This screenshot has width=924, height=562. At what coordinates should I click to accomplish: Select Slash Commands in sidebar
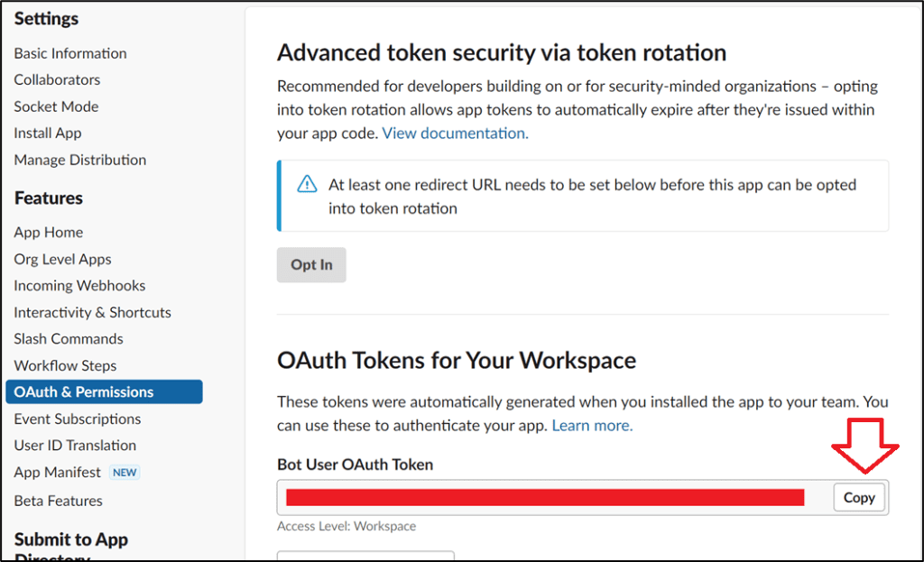69,338
